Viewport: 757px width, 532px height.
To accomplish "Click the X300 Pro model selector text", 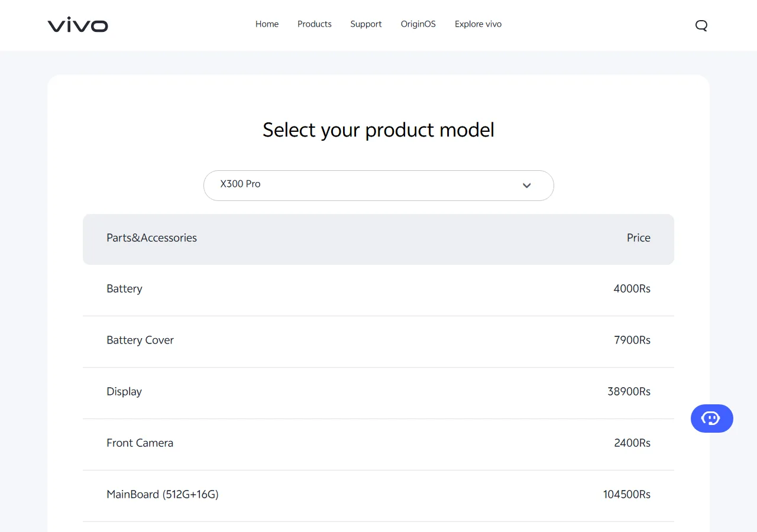I will 241,184.
